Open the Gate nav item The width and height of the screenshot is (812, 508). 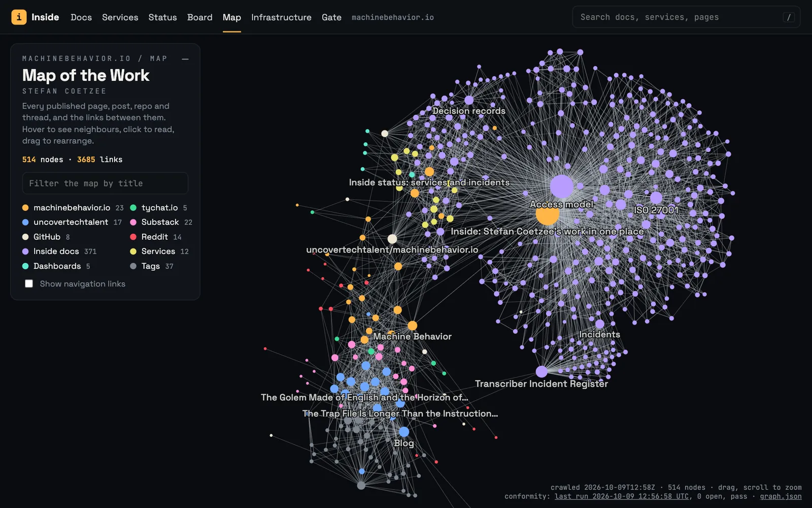(x=331, y=17)
